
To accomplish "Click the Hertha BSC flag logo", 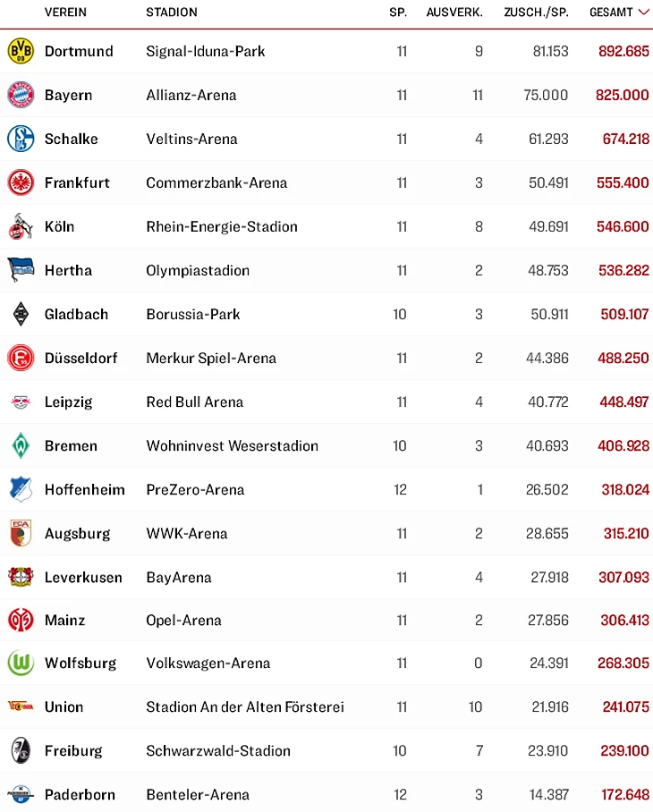I will coord(20,270).
